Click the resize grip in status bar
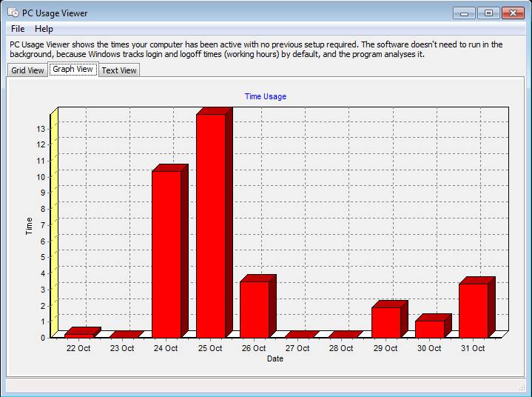The width and height of the screenshot is (532, 397). [522, 387]
